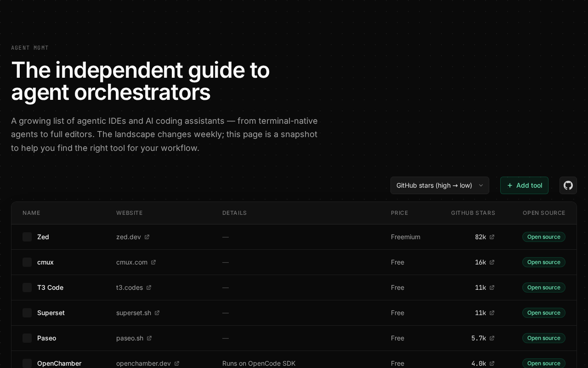588x368 pixels.
Task: Click the external link icon beside zed.dev
Action: pyautogui.click(x=147, y=237)
